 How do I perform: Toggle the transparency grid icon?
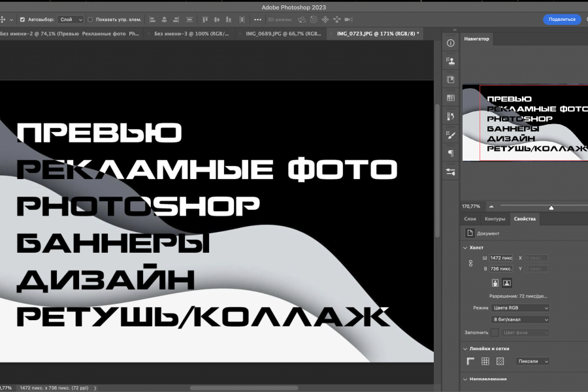(x=500, y=361)
